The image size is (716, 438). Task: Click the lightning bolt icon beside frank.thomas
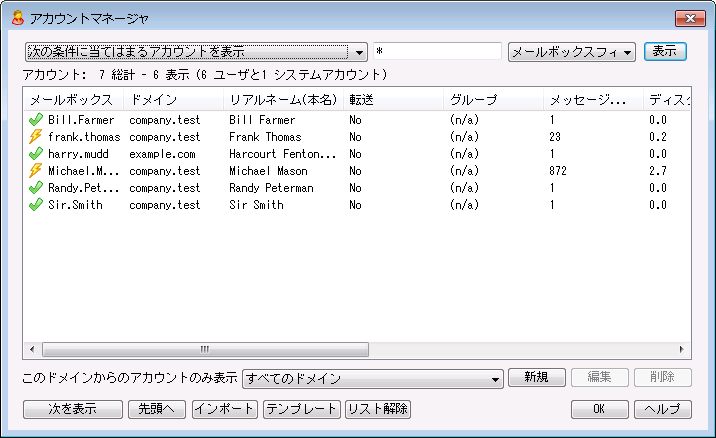pyautogui.click(x=36, y=137)
